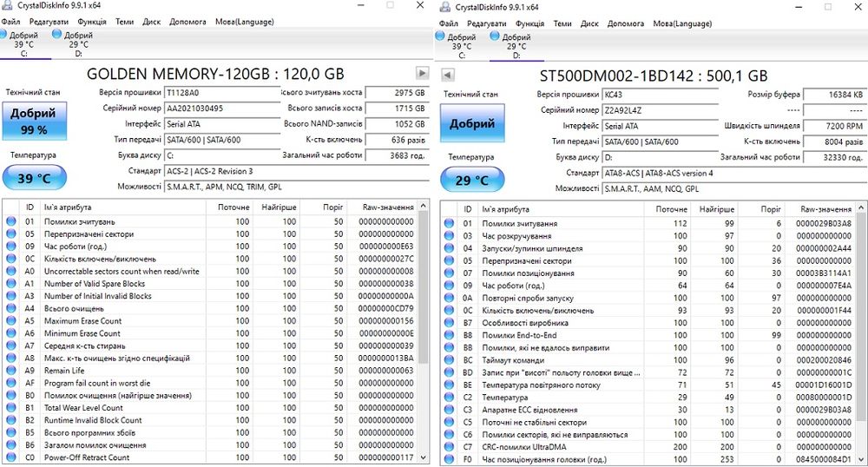The height and width of the screenshot is (467, 868).
Task: Click status dot for Помилки зчитувань row
Action: point(11,221)
